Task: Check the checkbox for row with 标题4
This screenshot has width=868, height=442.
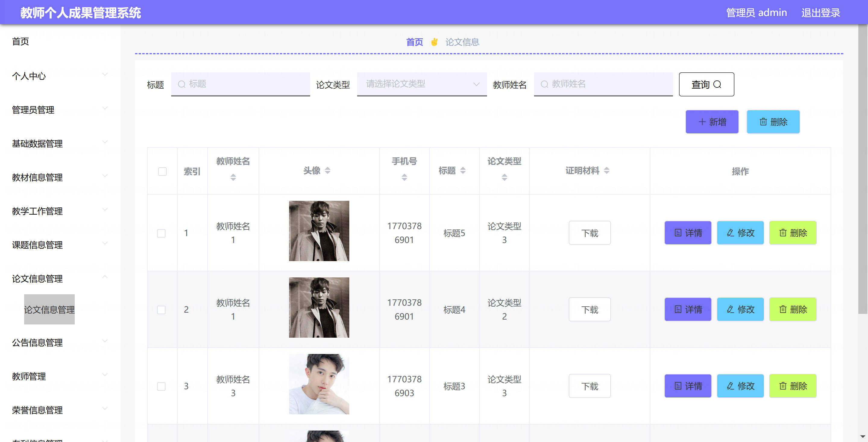Action: [x=162, y=310]
